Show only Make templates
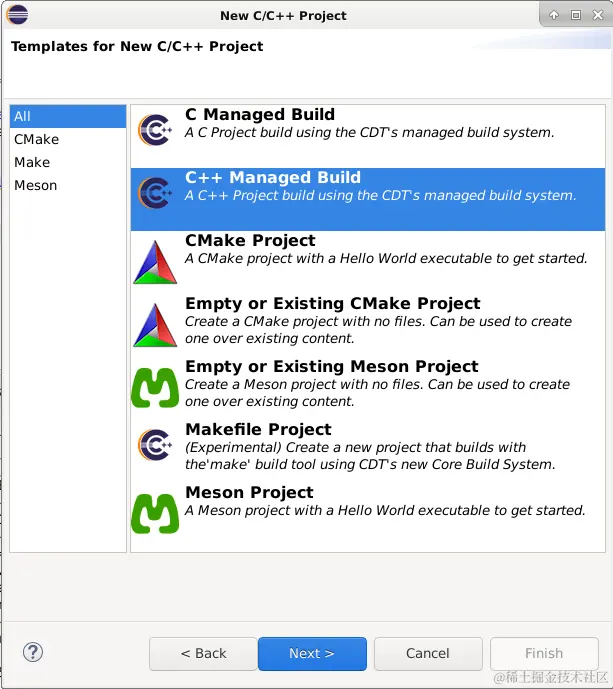The width and height of the screenshot is (613, 689). [x=32, y=162]
